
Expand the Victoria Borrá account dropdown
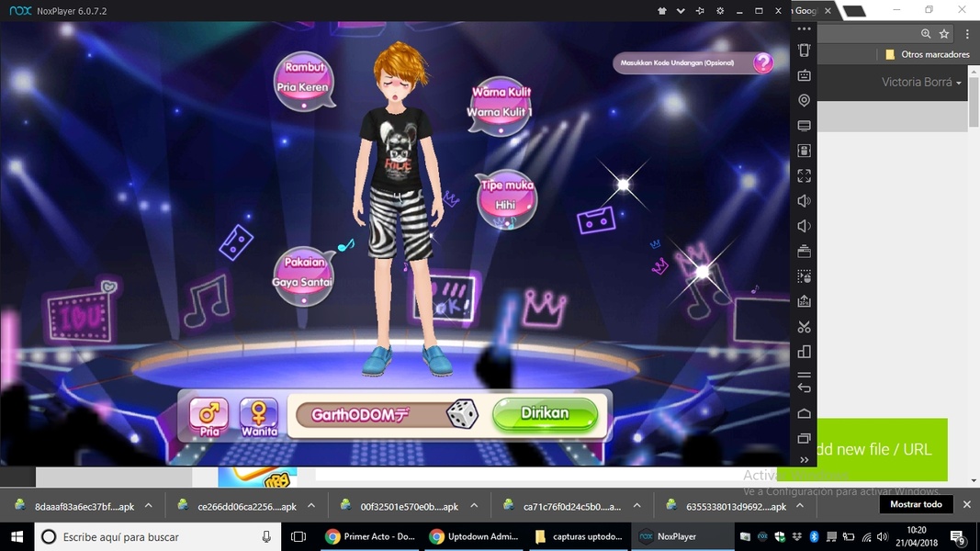pos(921,82)
